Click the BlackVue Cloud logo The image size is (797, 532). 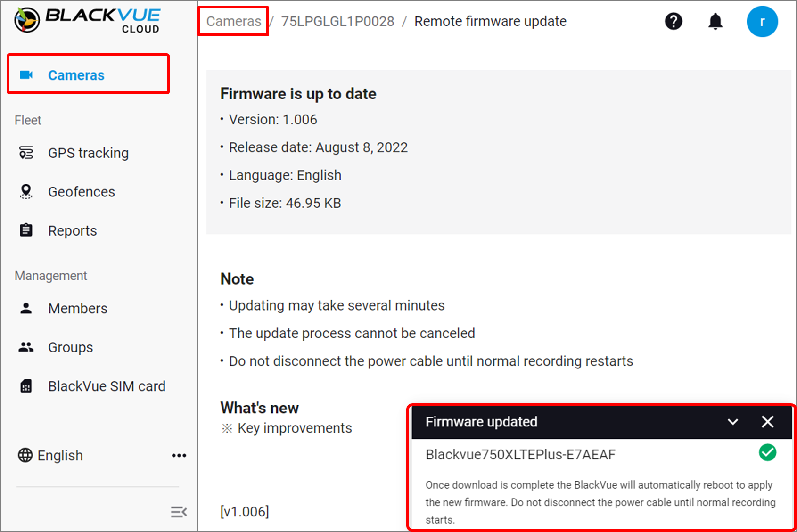point(87,21)
